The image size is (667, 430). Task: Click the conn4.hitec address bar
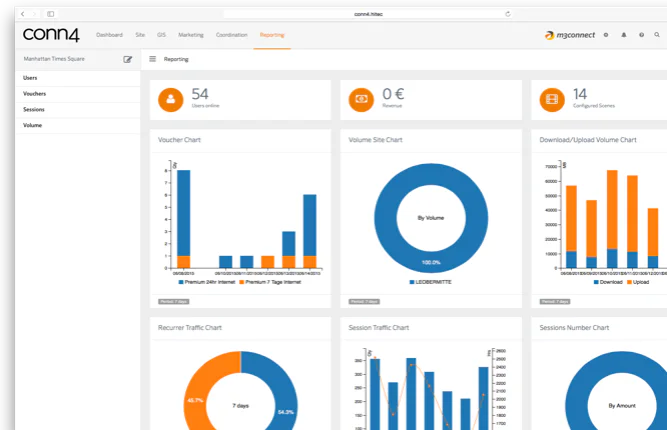(x=368, y=14)
